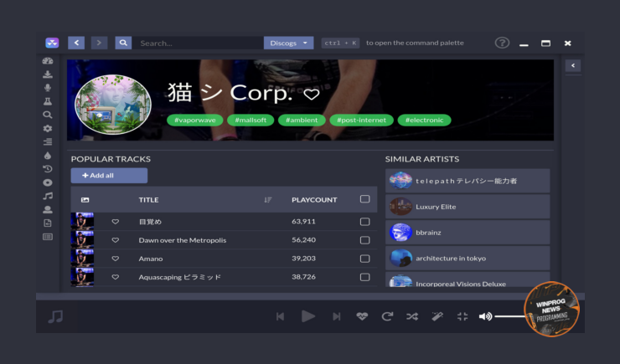
Task: Open similar artist Luxury Elite
Action: (x=468, y=207)
